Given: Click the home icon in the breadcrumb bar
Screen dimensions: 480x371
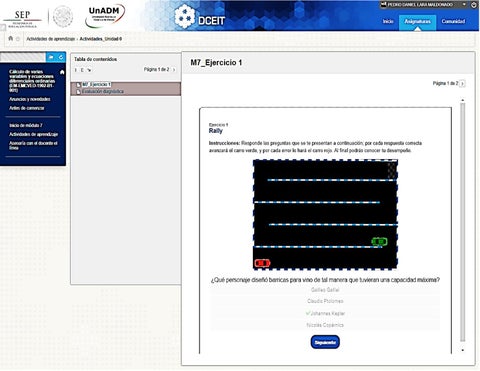Looking at the screenshot, I should click(11, 38).
